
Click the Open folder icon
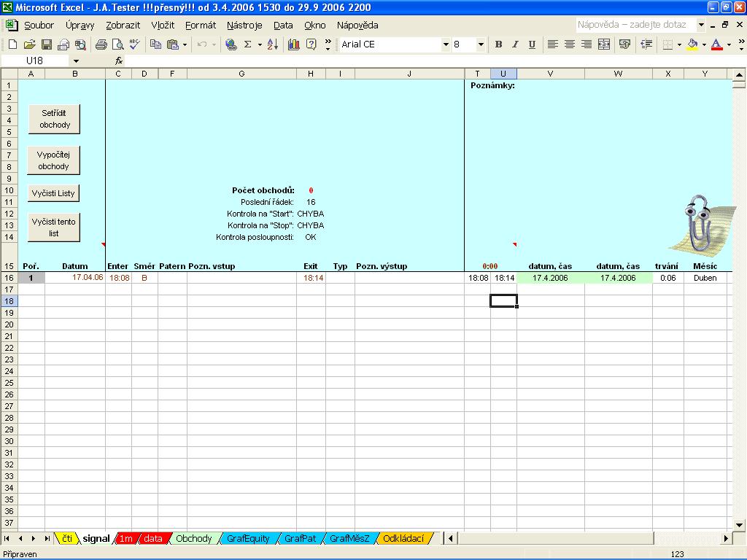(x=30, y=44)
